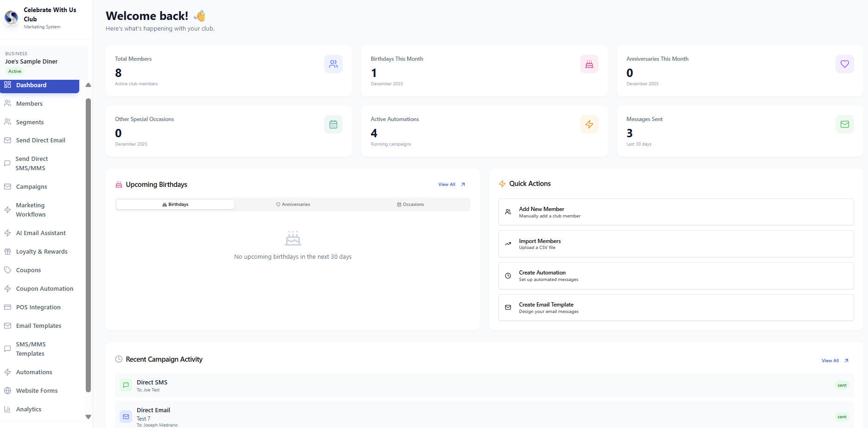
Task: Open View All for Recent Campaign Activity
Action: pyautogui.click(x=835, y=361)
